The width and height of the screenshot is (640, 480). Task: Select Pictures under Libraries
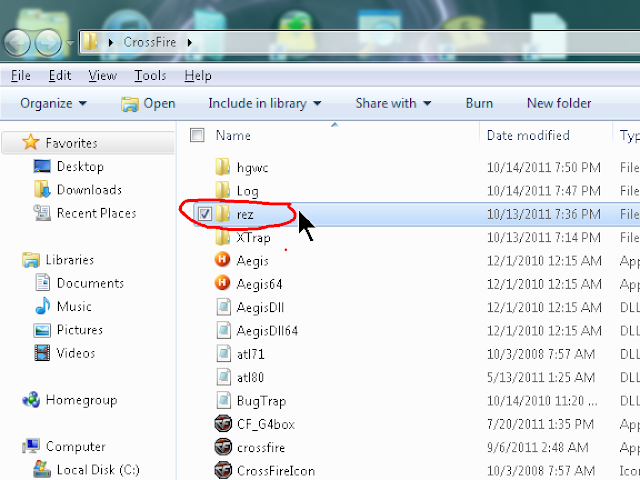[x=80, y=330]
